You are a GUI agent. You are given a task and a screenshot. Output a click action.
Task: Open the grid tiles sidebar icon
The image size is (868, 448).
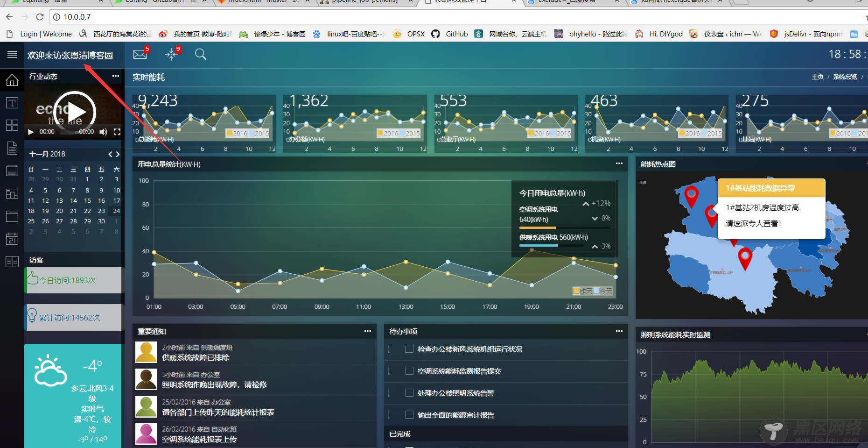tap(12, 125)
